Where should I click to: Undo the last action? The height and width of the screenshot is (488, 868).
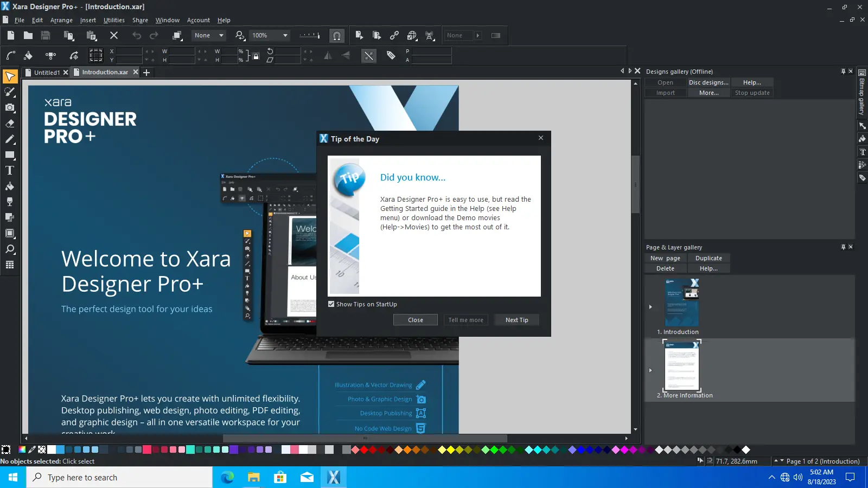137,35
